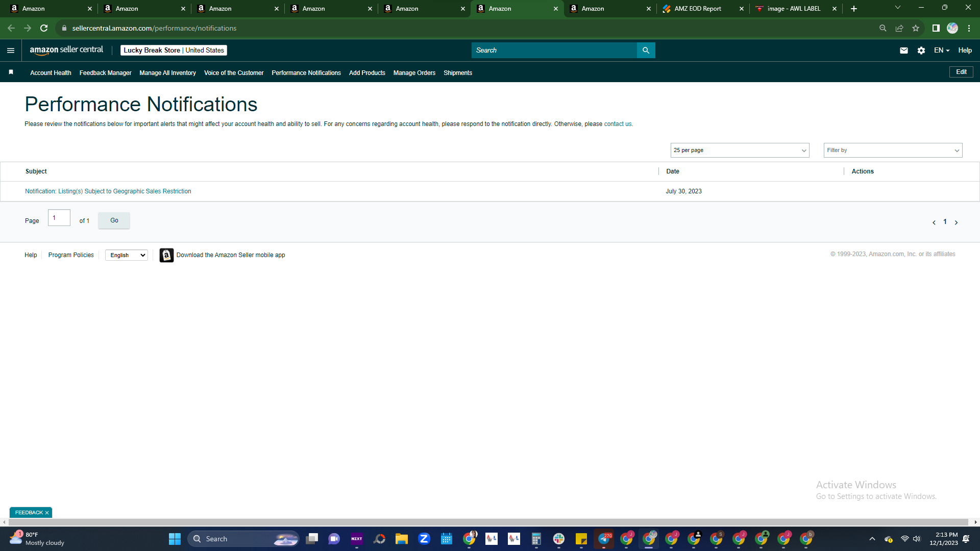Open Shipments menu item
980x551 pixels.
pyautogui.click(x=458, y=73)
